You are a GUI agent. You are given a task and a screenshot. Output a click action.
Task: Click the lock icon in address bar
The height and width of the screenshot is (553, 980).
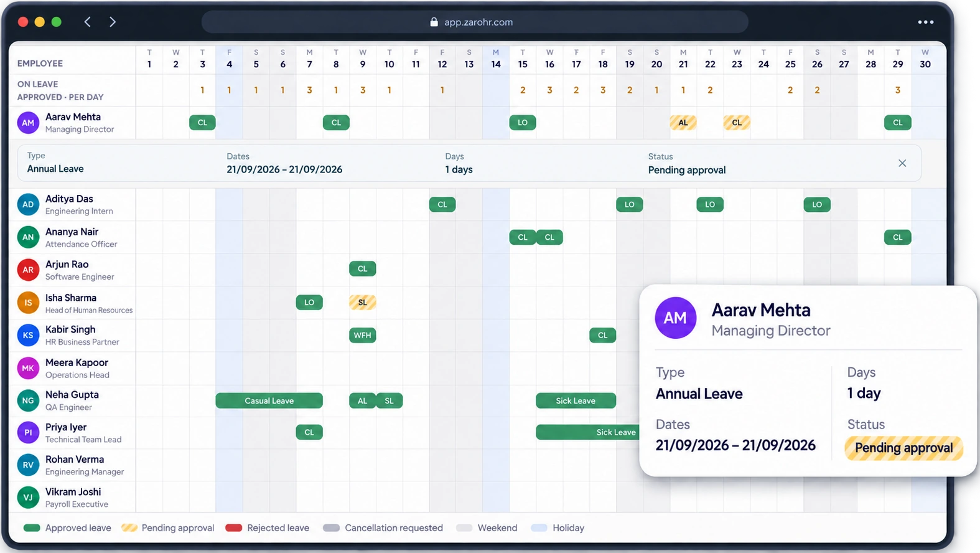pyautogui.click(x=434, y=22)
